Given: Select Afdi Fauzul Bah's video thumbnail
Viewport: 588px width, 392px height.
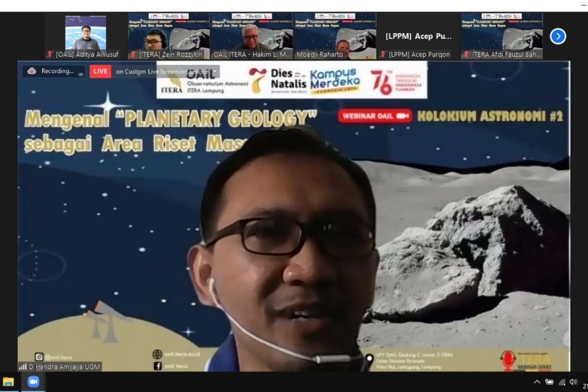Looking at the screenshot, I should (502, 32).
